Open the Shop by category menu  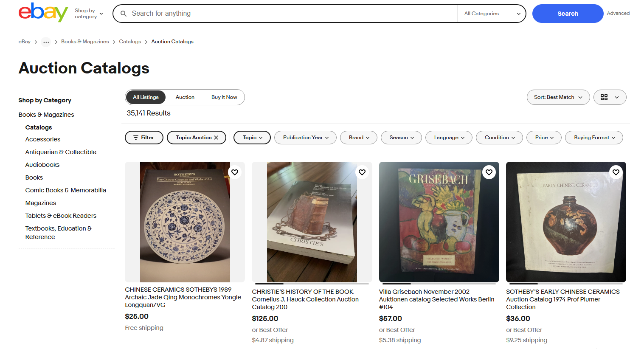(x=89, y=14)
